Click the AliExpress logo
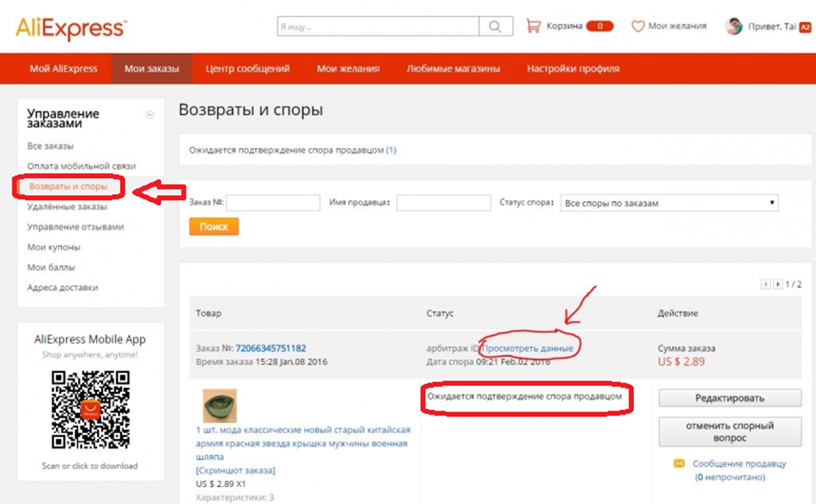Image resolution: width=816 pixels, height=504 pixels. point(71,28)
